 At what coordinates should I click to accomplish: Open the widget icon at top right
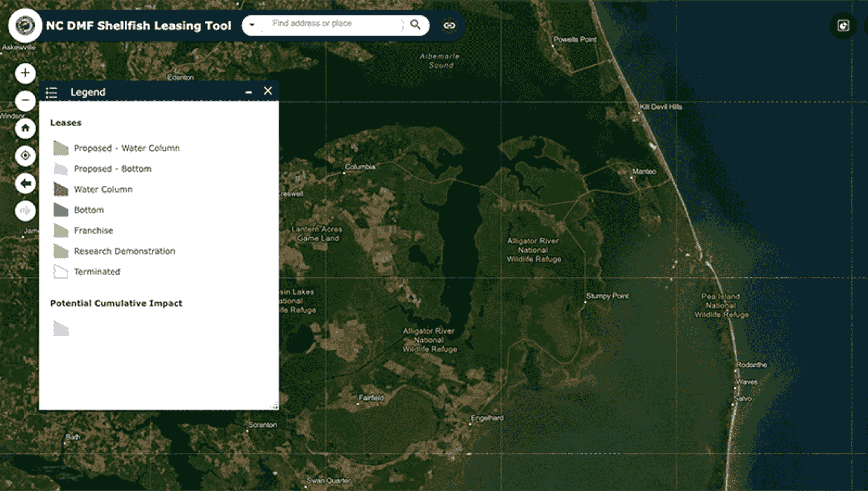click(x=843, y=26)
